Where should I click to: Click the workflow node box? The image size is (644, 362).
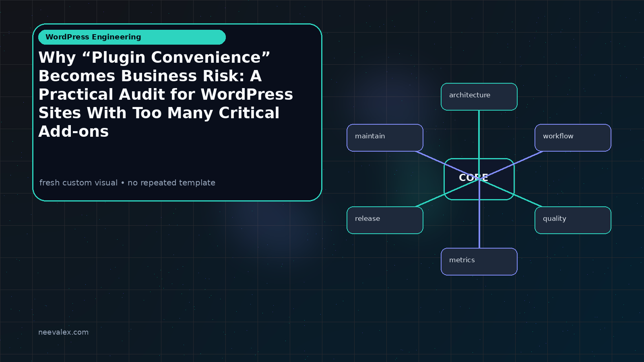tap(573, 138)
